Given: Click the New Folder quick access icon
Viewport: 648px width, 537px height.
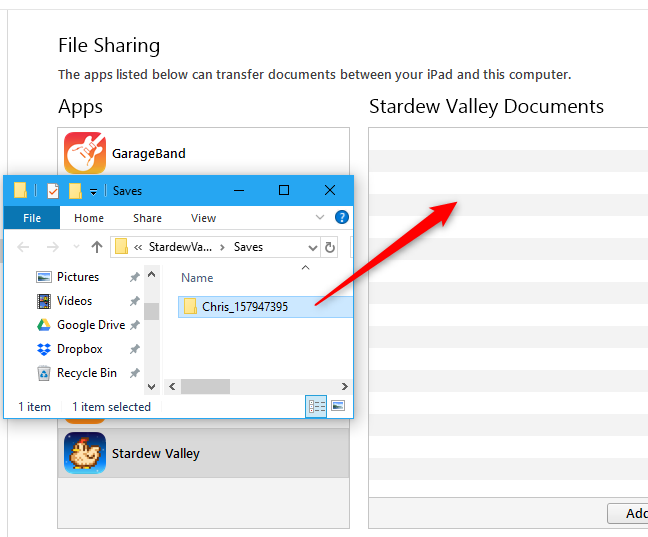Looking at the screenshot, I should click(75, 191).
